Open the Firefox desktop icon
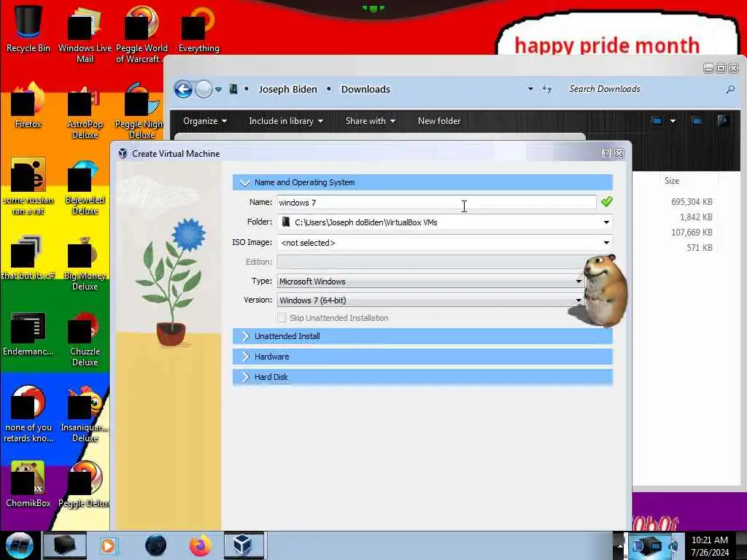Image resolution: width=747 pixels, height=560 pixels. point(28,106)
